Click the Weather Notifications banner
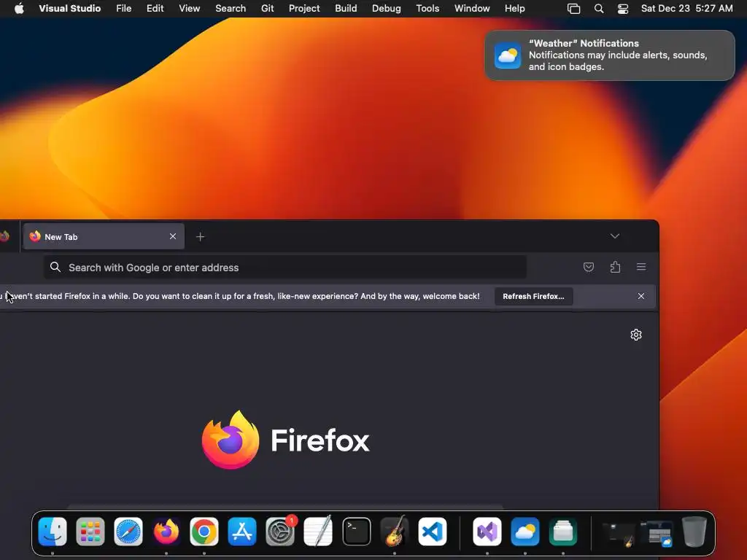Image resolution: width=747 pixels, height=560 pixels. click(610, 55)
